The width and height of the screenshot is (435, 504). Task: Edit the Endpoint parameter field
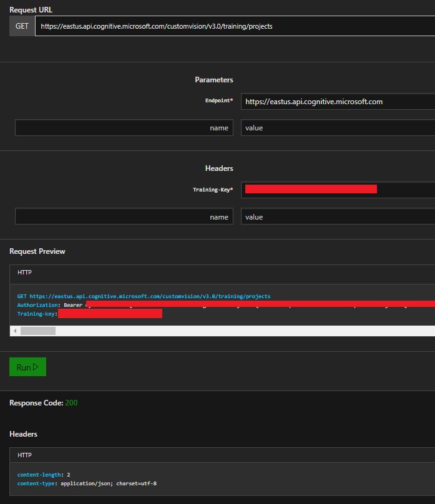click(x=338, y=102)
